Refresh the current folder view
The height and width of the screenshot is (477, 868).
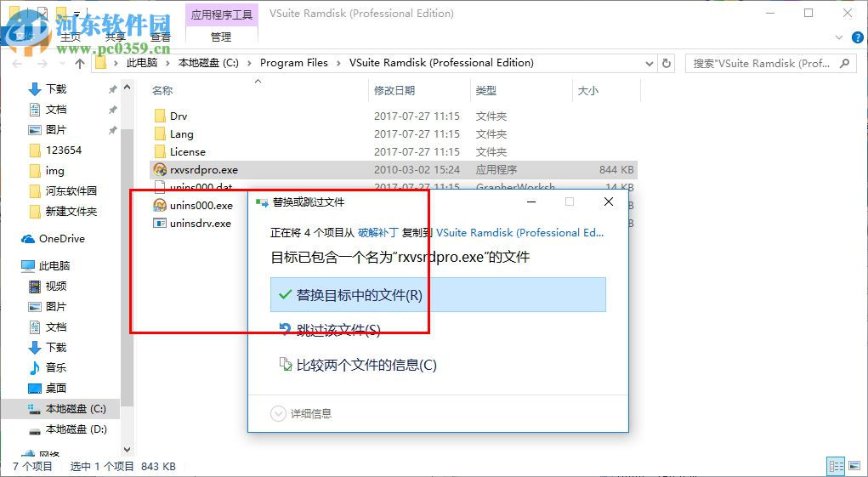(x=667, y=63)
